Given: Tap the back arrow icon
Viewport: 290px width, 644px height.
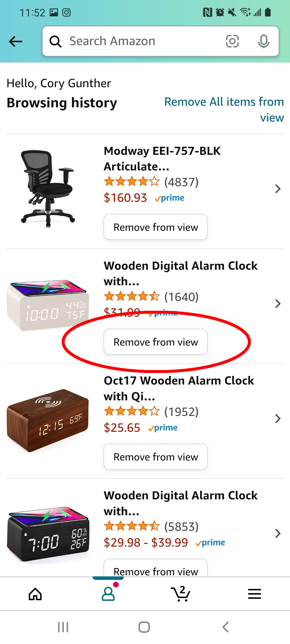Looking at the screenshot, I should coord(16,42).
